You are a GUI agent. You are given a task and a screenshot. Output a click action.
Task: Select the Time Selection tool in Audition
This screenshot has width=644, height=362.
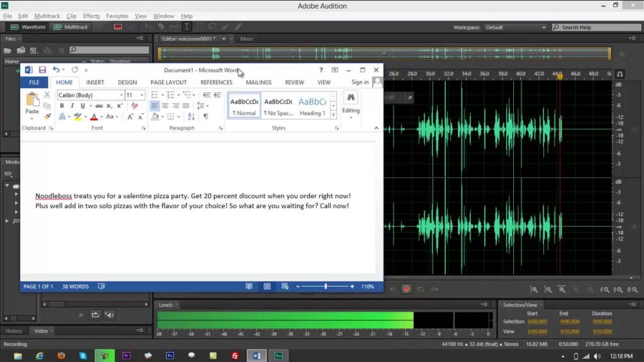click(x=187, y=27)
